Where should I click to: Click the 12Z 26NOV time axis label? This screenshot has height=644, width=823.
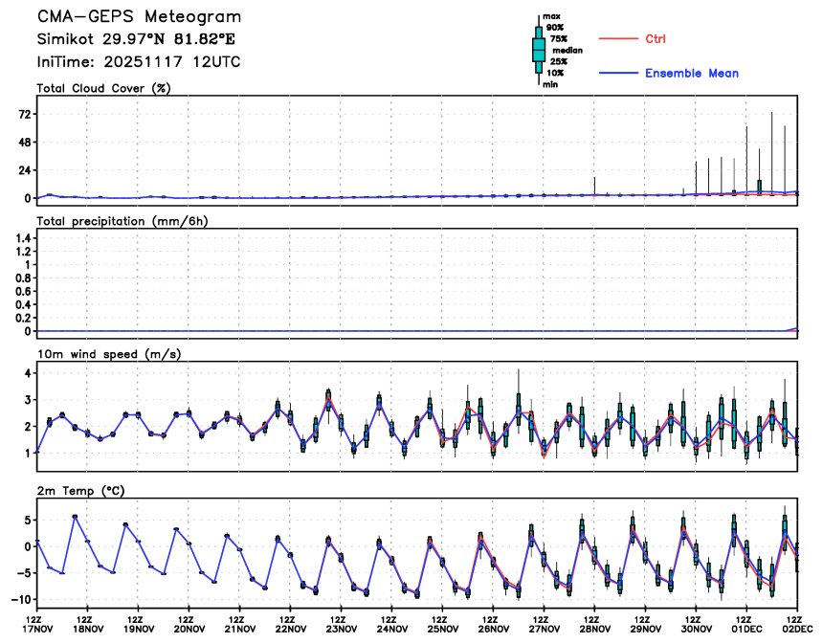[494, 624]
